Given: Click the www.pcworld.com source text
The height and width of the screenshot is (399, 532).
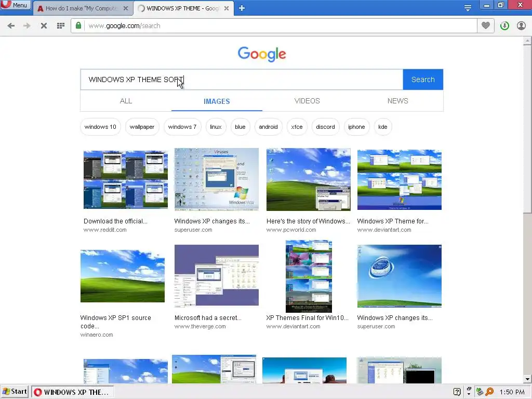Looking at the screenshot, I should tap(291, 230).
